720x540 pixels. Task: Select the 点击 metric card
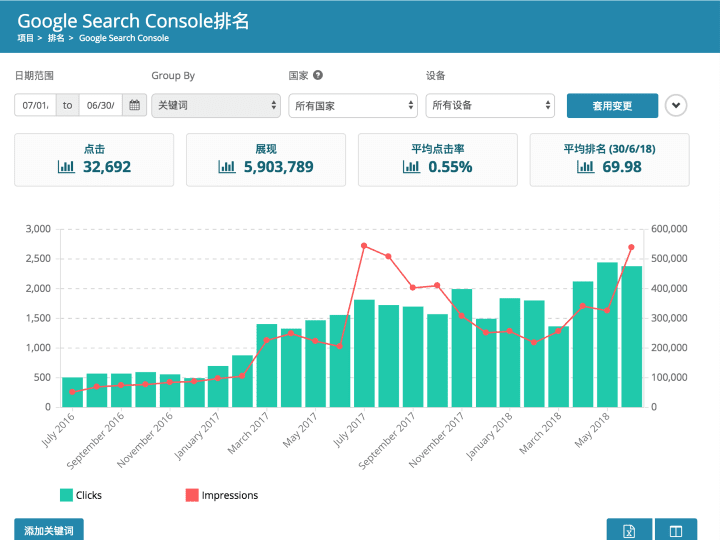94,160
